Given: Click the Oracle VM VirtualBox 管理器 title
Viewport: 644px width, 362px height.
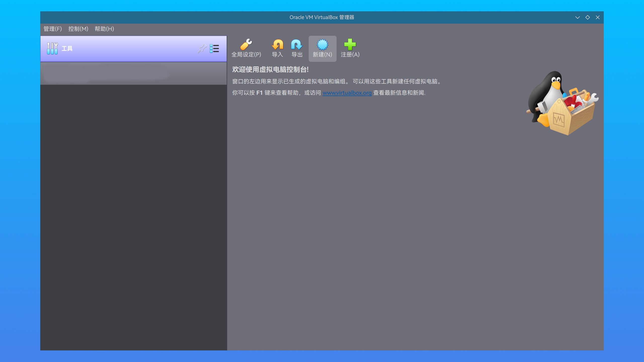Looking at the screenshot, I should coord(322,17).
